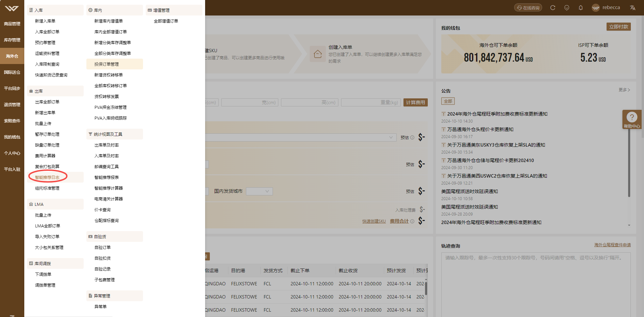Click the 计算费用 button

(x=415, y=102)
